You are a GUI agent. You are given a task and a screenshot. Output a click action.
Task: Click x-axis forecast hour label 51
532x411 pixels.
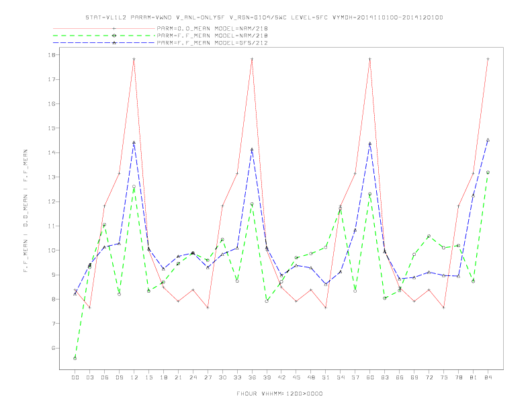pyautogui.click(x=326, y=377)
